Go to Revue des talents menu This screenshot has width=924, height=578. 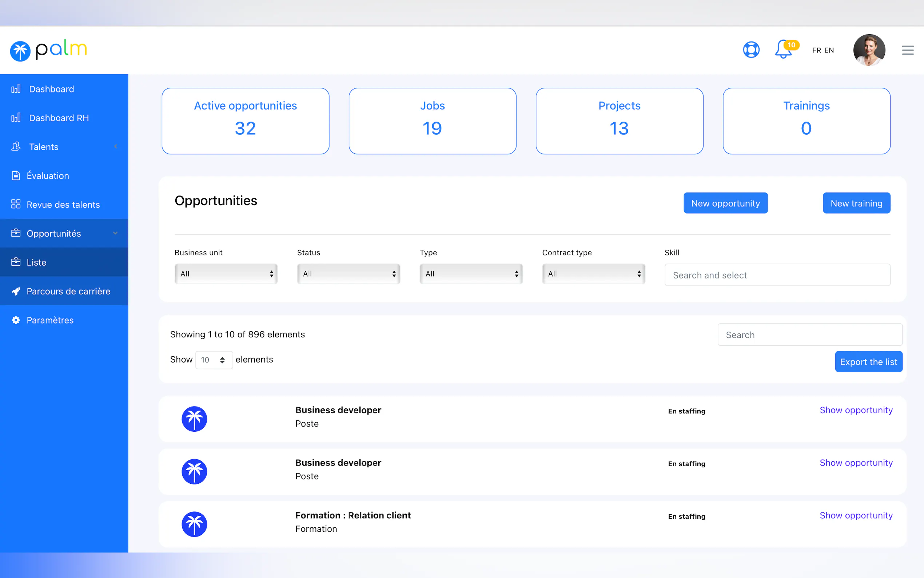pyautogui.click(x=63, y=205)
